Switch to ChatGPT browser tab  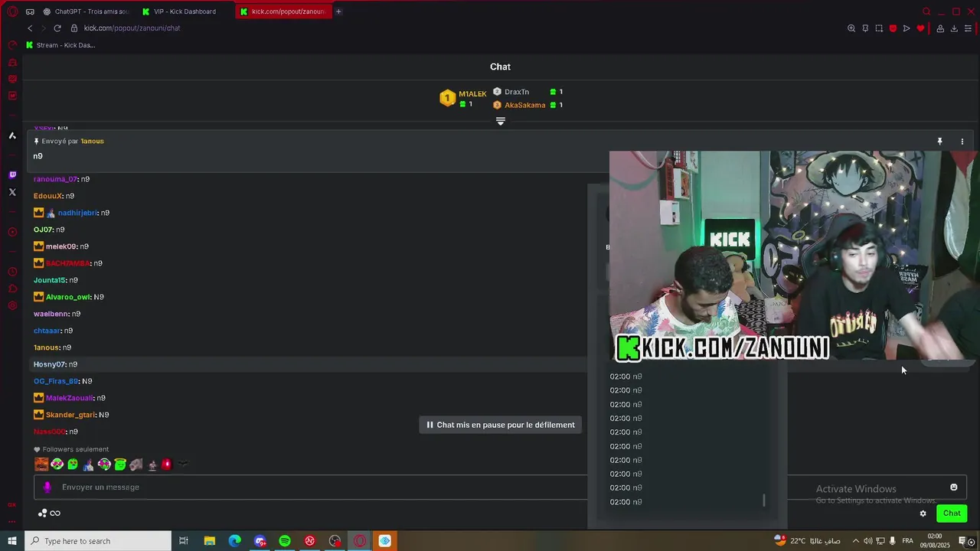pyautogui.click(x=87, y=11)
